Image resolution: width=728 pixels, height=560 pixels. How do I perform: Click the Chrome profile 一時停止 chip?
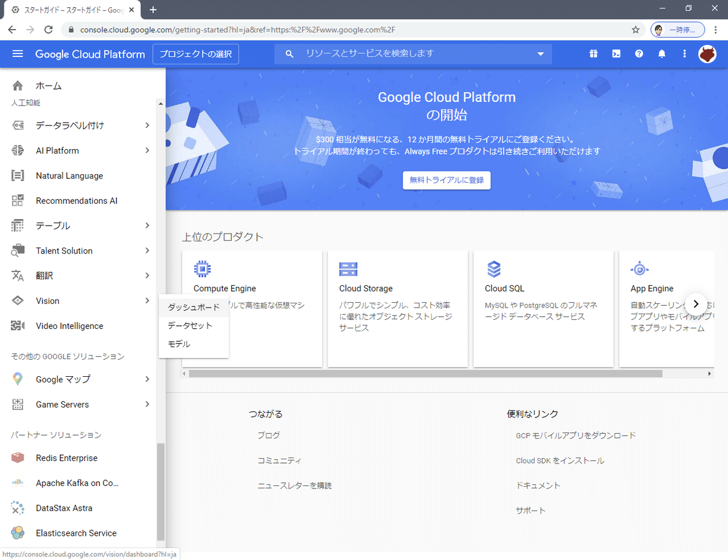[678, 29]
